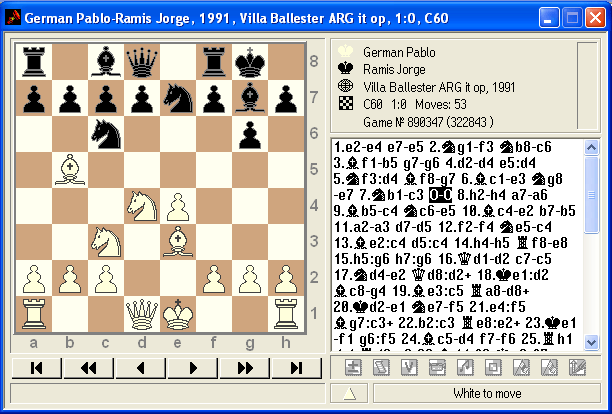612x414 pixels.
Task: Click the globe tournament icon
Action: [346, 86]
